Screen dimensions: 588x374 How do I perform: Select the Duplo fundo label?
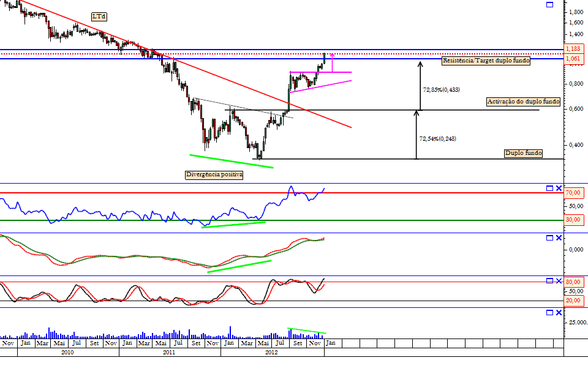coord(524,153)
